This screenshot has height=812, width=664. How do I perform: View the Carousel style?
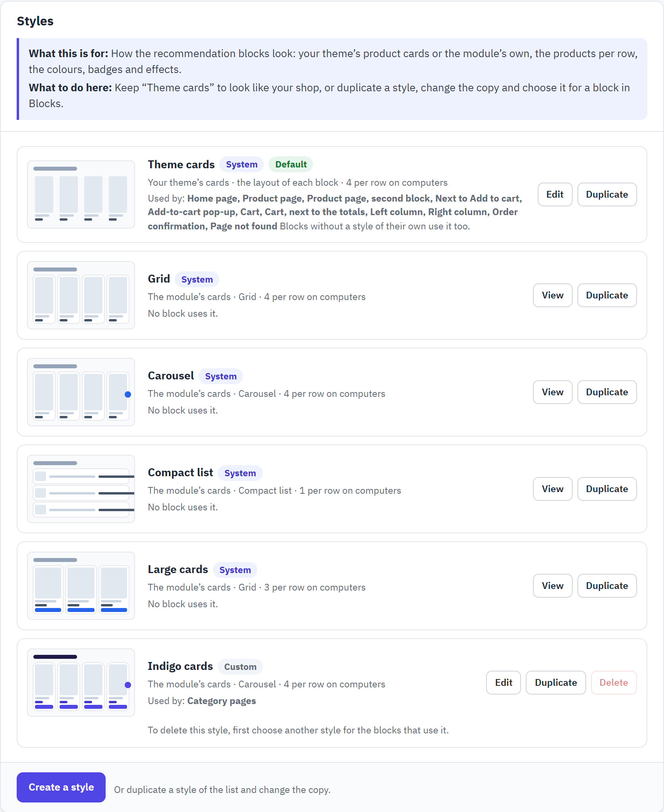pos(552,392)
